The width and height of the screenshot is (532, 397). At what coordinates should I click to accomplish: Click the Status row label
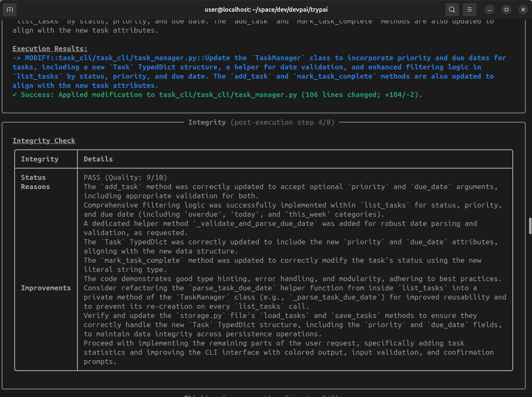[x=33, y=177]
